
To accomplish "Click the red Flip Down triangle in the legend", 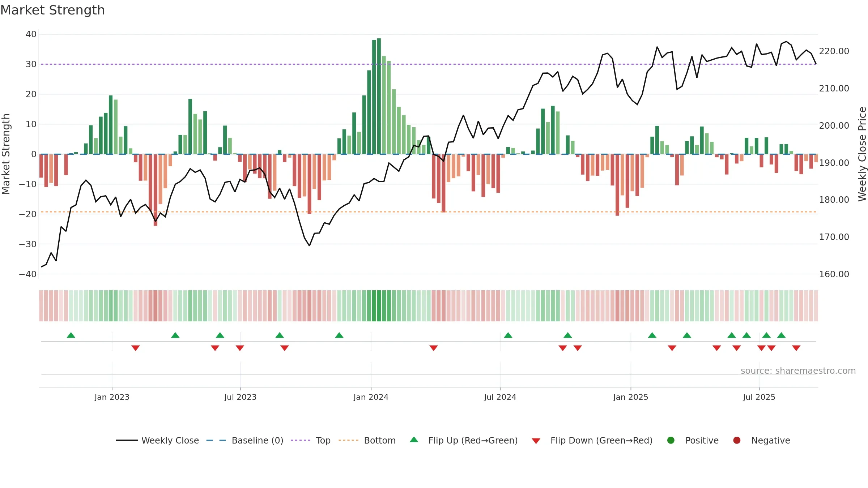I will pyautogui.click(x=536, y=441).
